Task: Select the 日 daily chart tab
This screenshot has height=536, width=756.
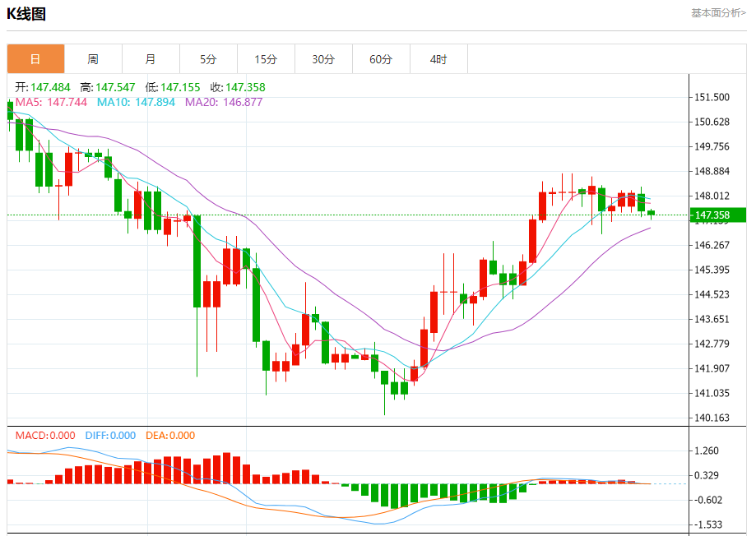Action: (x=35, y=59)
